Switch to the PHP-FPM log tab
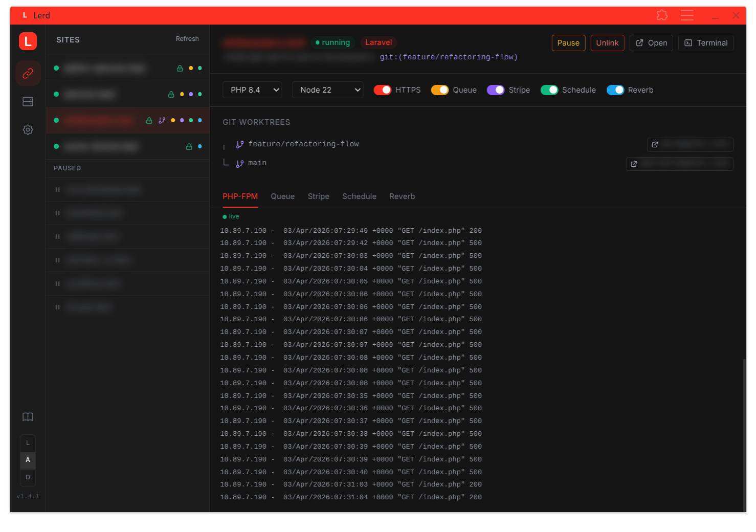Image resolution: width=756 pixels, height=532 pixels. coord(240,196)
